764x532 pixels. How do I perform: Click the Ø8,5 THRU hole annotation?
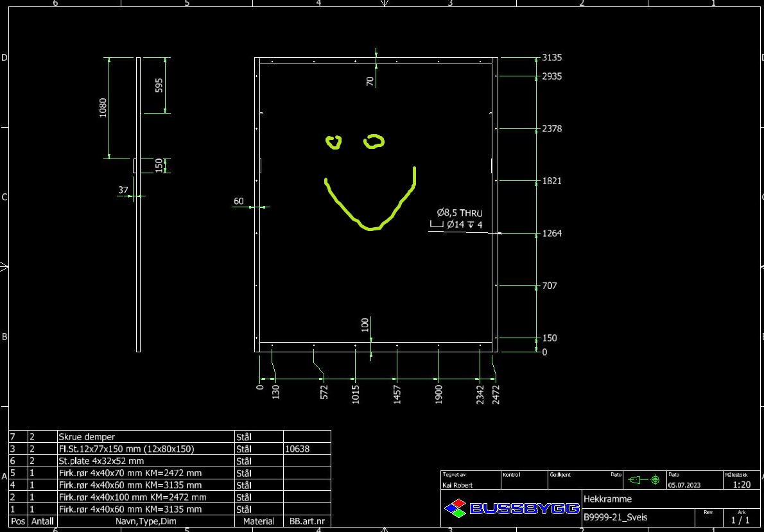(x=457, y=212)
